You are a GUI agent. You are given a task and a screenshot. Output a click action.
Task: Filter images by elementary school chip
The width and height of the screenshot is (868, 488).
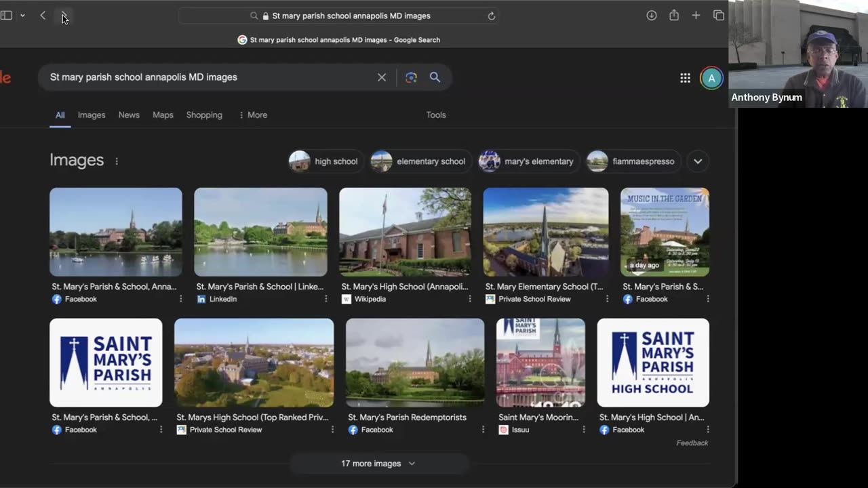click(x=419, y=161)
